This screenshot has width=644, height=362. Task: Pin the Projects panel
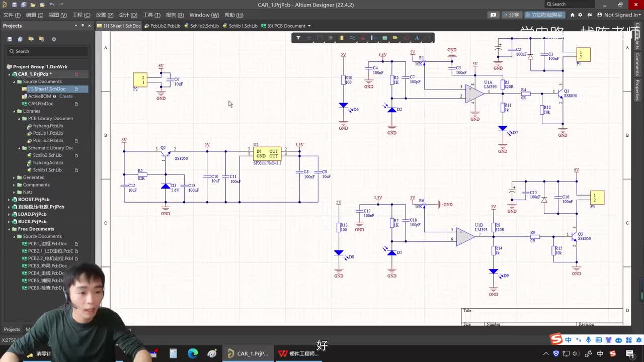point(83,26)
